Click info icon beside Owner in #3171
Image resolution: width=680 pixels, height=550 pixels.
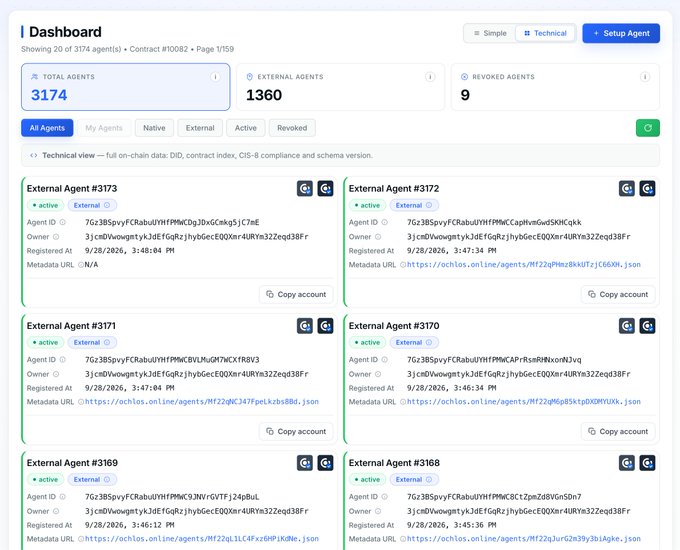[x=56, y=374]
